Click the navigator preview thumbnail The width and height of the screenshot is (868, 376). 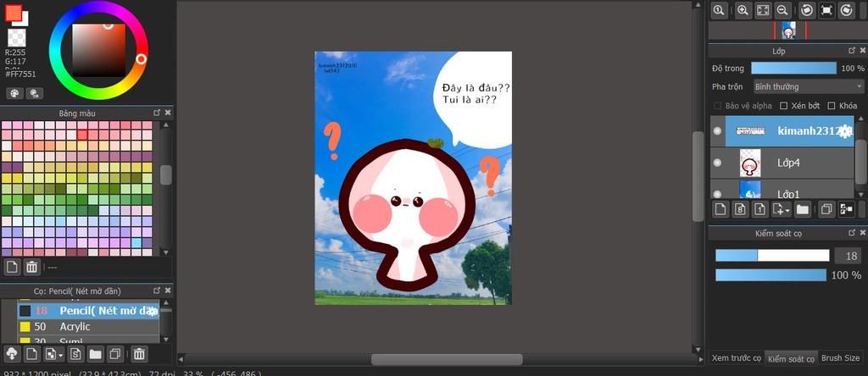(789, 30)
